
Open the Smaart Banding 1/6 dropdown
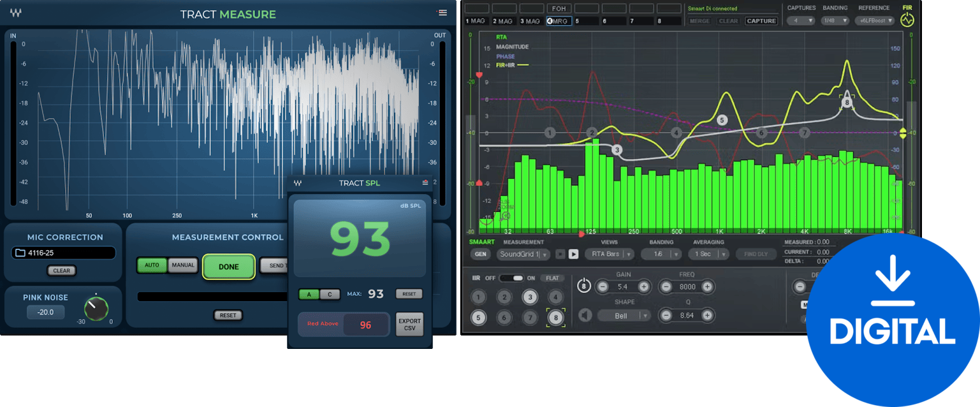[x=661, y=254]
